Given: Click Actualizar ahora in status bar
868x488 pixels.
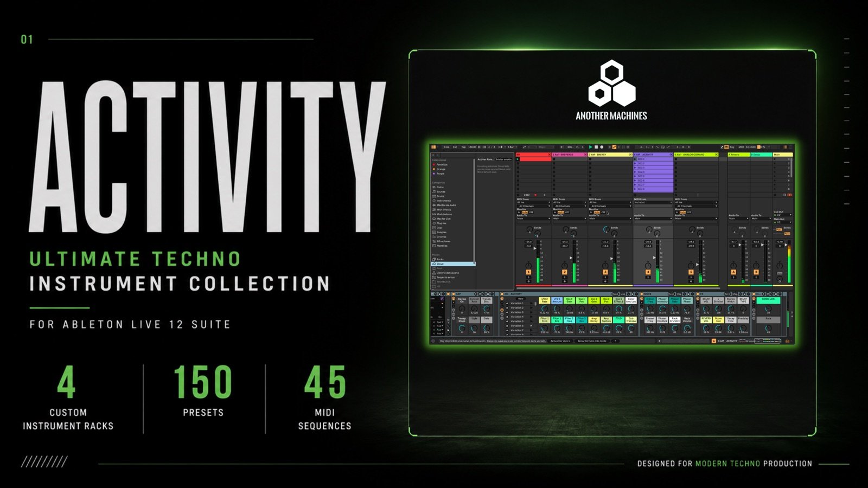Looking at the screenshot, I should point(560,341).
